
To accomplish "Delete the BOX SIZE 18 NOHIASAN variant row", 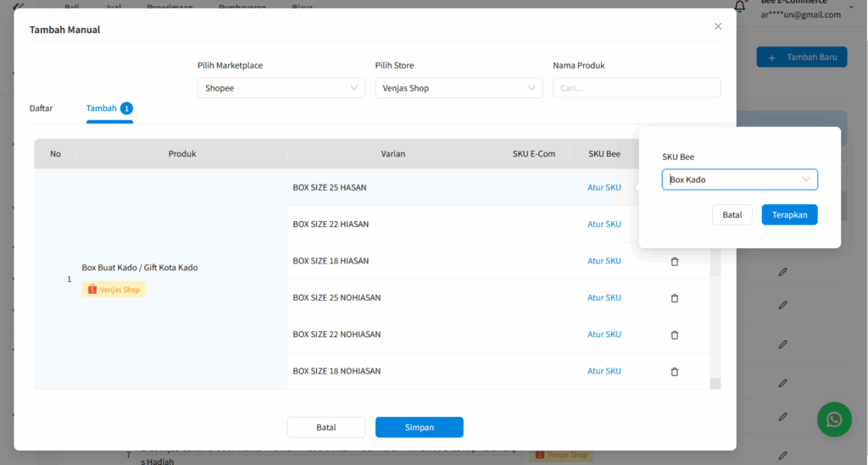I will click(x=674, y=372).
